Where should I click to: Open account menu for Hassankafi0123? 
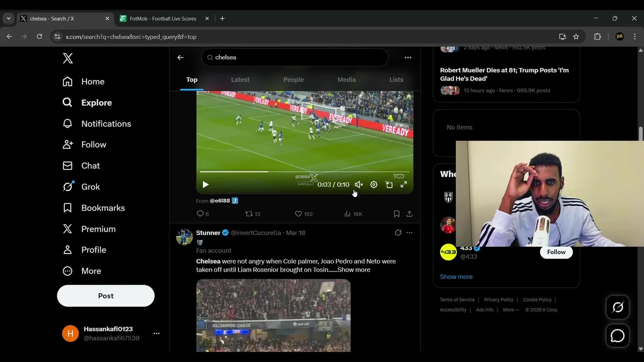coord(156,333)
